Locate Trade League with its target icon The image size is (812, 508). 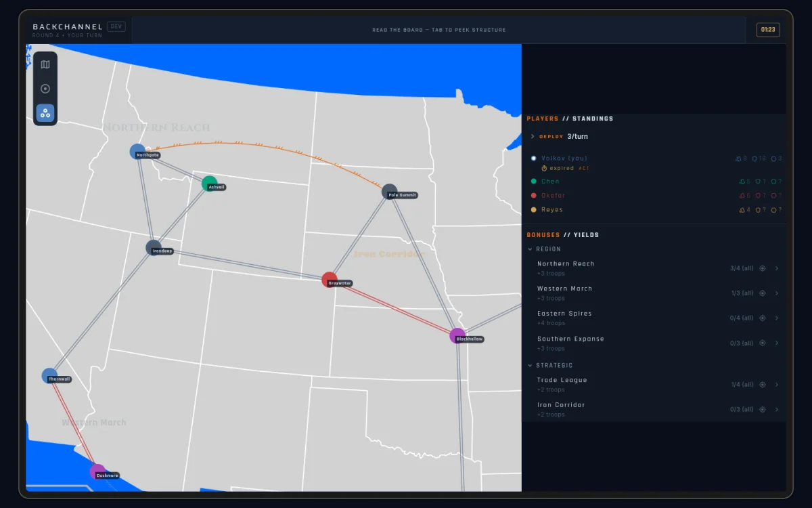763,385
